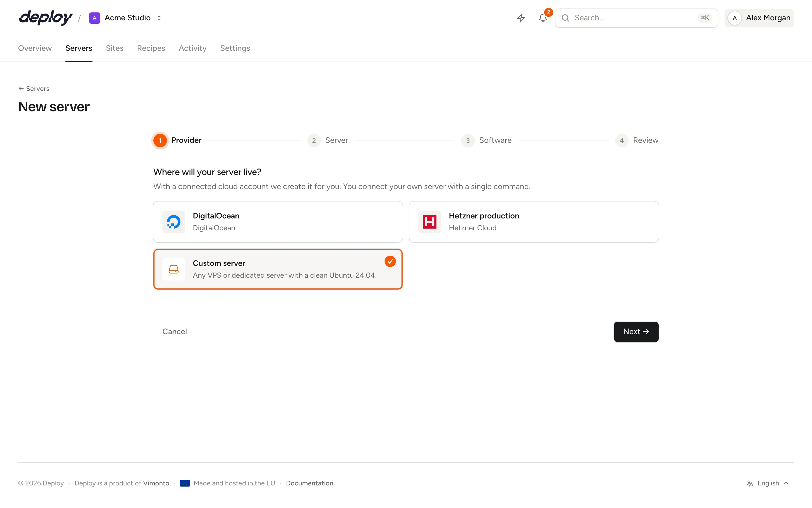812x508 pixels.
Task: Open the Alex Morgan user menu
Action: 759,18
